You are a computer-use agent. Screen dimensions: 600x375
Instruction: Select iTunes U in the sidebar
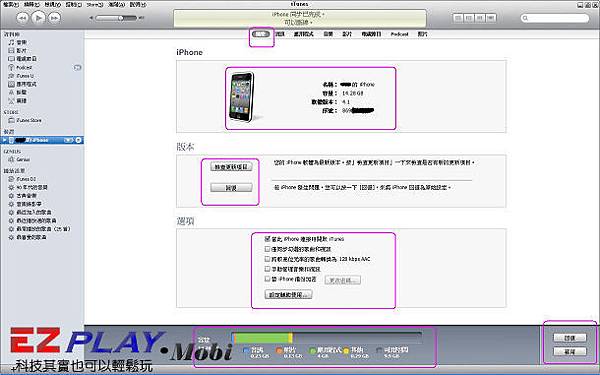25,76
